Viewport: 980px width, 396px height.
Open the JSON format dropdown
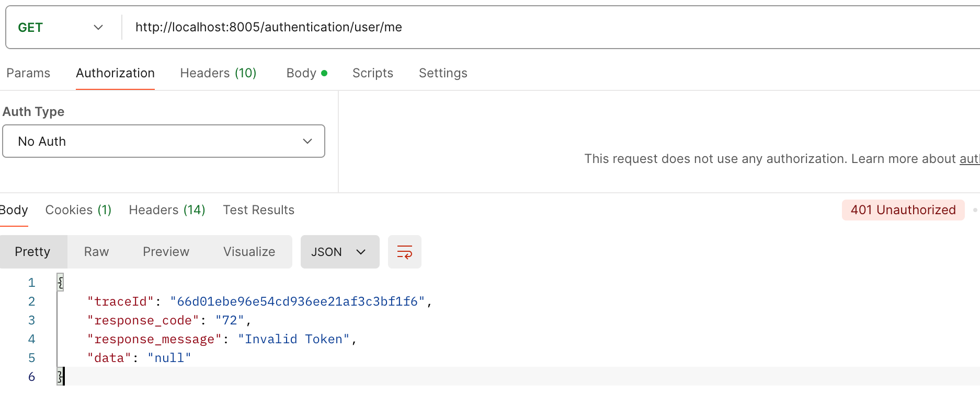point(340,252)
